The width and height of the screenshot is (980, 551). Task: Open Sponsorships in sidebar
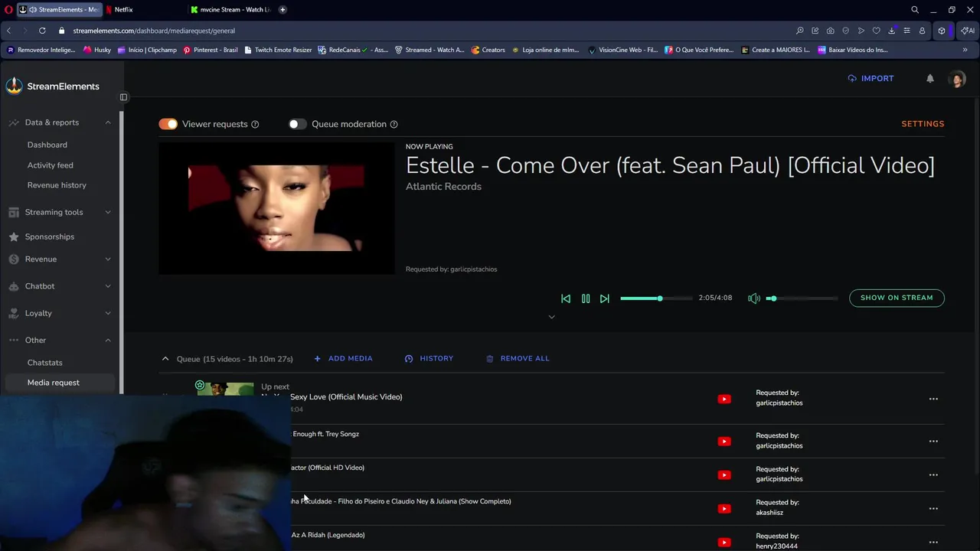click(x=50, y=236)
